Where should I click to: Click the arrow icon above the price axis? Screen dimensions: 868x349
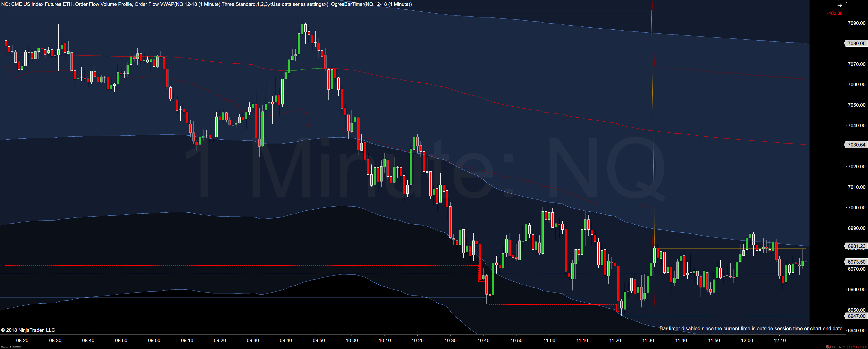(839, 5)
